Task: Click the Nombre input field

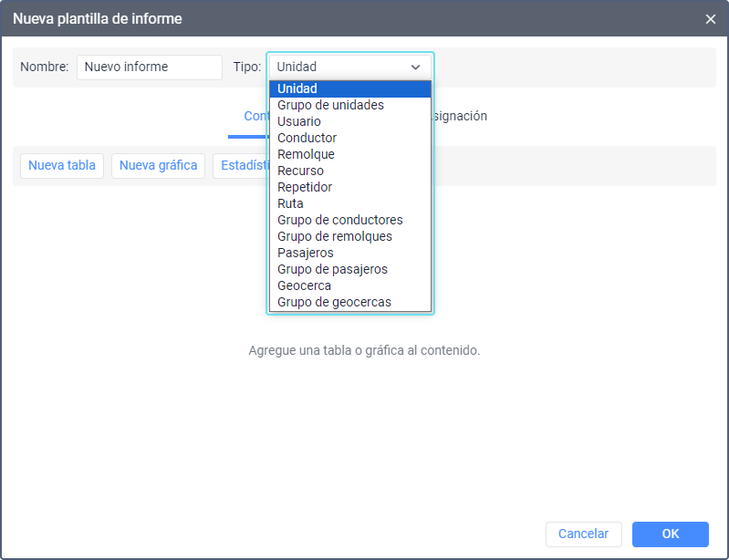Action: 149,67
